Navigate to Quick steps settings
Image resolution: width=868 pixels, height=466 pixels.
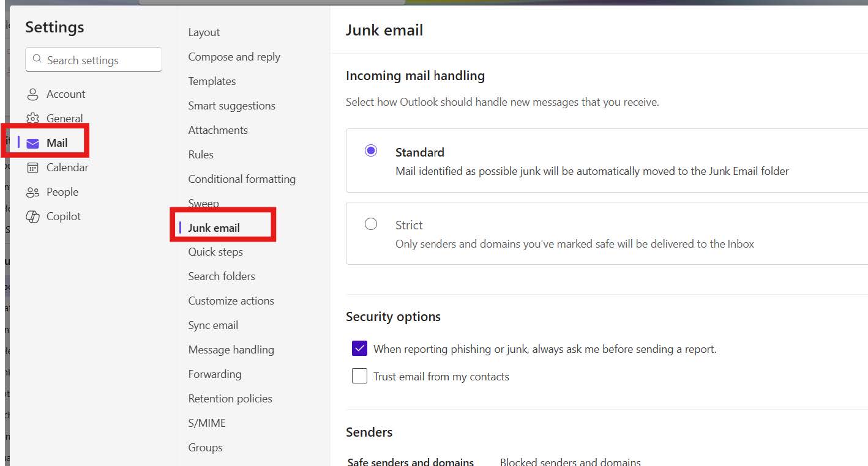point(215,251)
